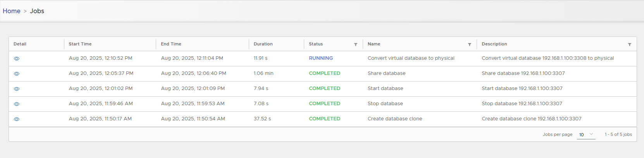
Task: Click the COMPLETED status for Stop database
Action: [324, 104]
